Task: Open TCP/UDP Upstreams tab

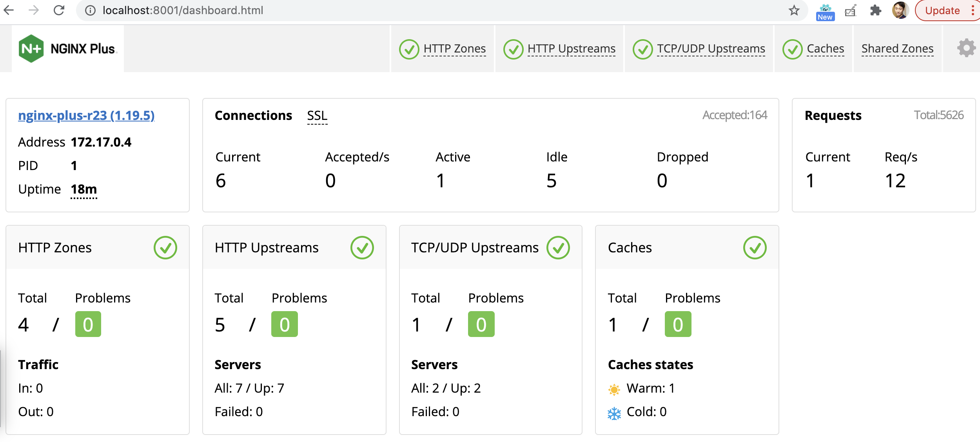Action: 711,49
